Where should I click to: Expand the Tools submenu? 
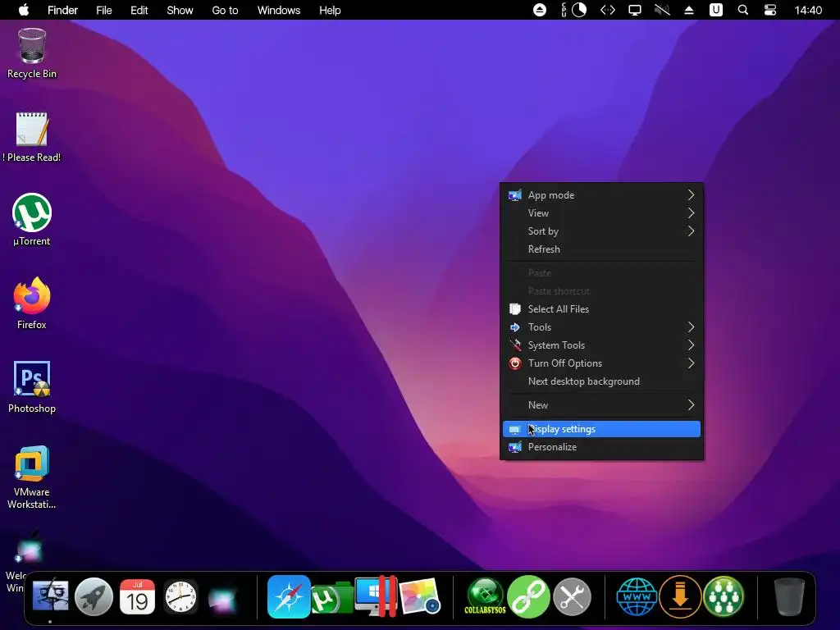pyautogui.click(x=601, y=326)
